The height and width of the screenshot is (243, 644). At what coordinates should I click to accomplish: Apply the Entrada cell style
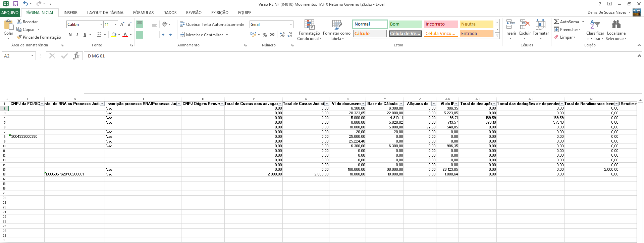[476, 34]
